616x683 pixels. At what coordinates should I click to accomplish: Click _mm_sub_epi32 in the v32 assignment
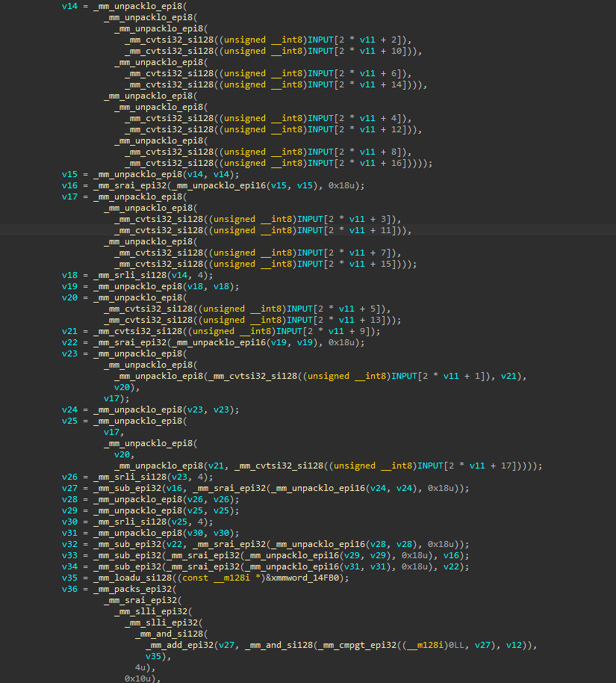pyautogui.click(x=128, y=544)
